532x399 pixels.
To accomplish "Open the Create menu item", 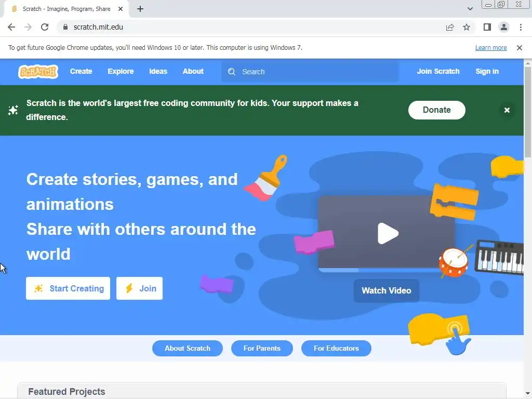I will 81,71.
